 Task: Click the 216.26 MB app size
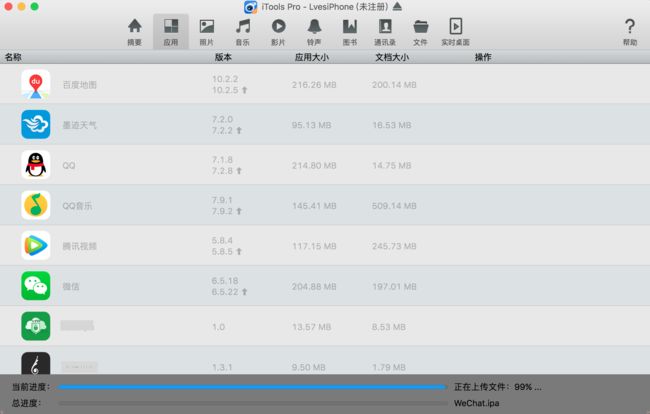[x=314, y=85]
